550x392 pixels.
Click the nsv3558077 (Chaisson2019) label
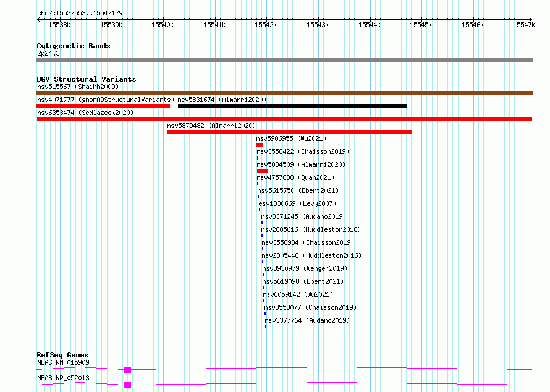[x=310, y=307]
